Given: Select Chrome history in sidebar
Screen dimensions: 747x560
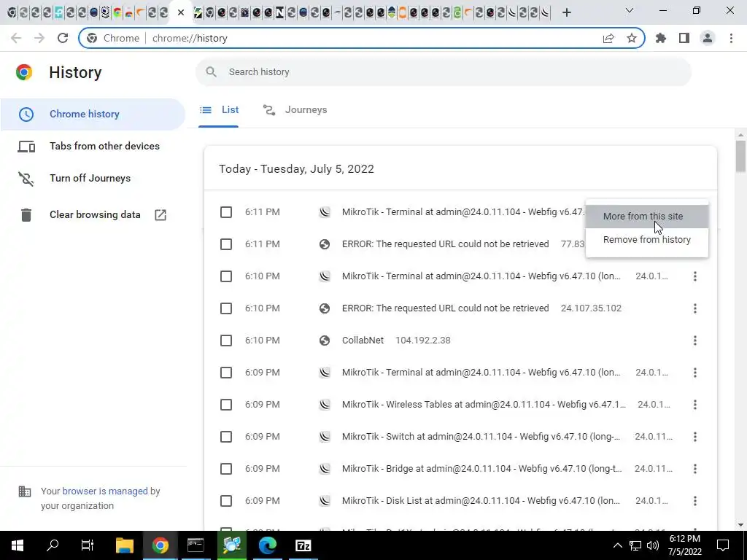Looking at the screenshot, I should (x=93, y=114).
